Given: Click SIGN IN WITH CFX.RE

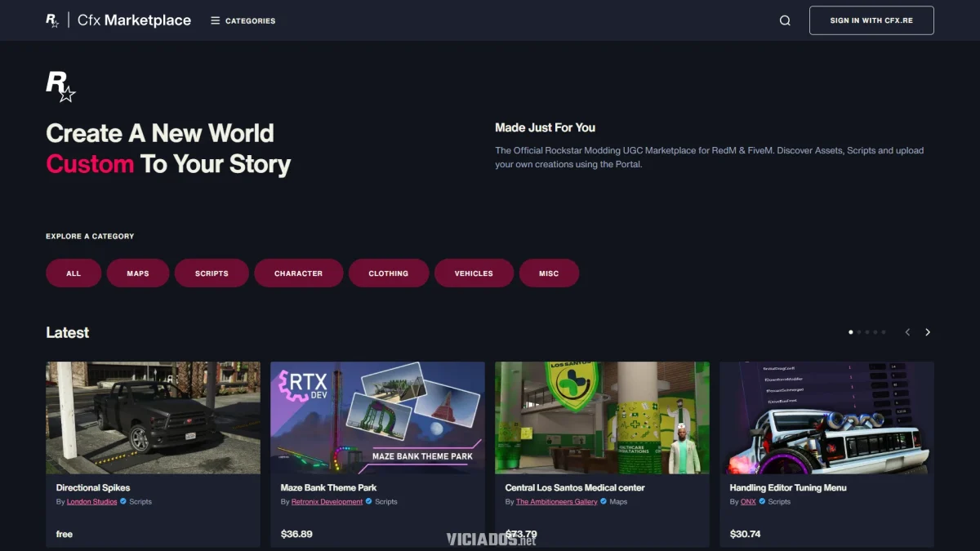Looking at the screenshot, I should click(x=871, y=20).
